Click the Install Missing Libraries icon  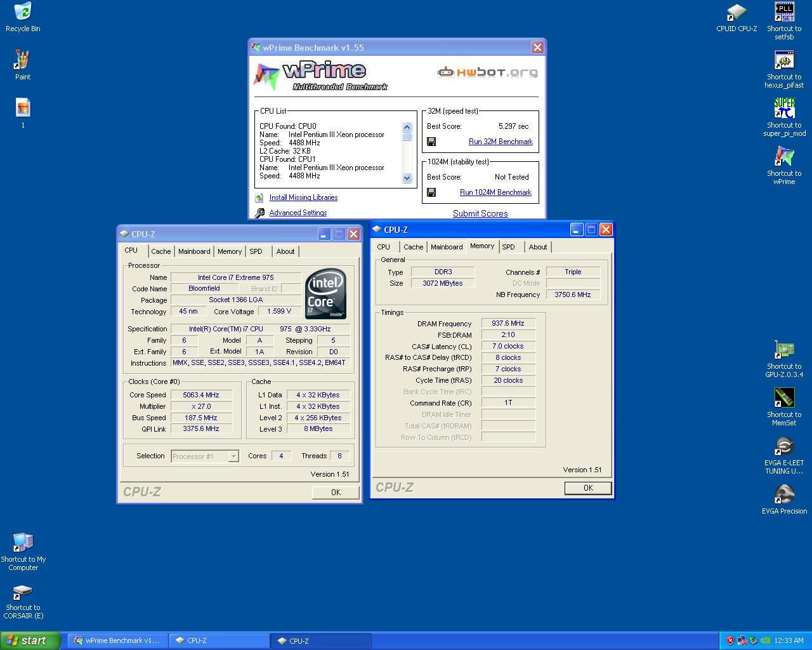tap(259, 198)
